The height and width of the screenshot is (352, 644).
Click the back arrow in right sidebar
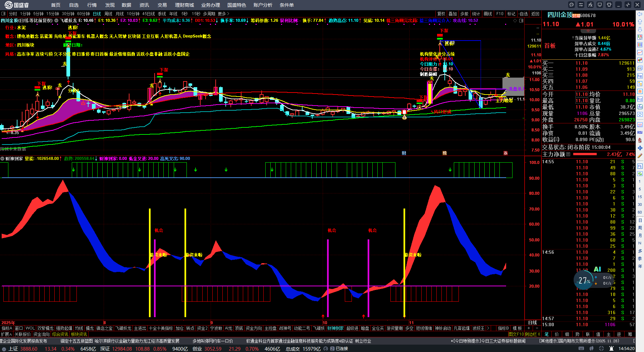click(x=640, y=14)
